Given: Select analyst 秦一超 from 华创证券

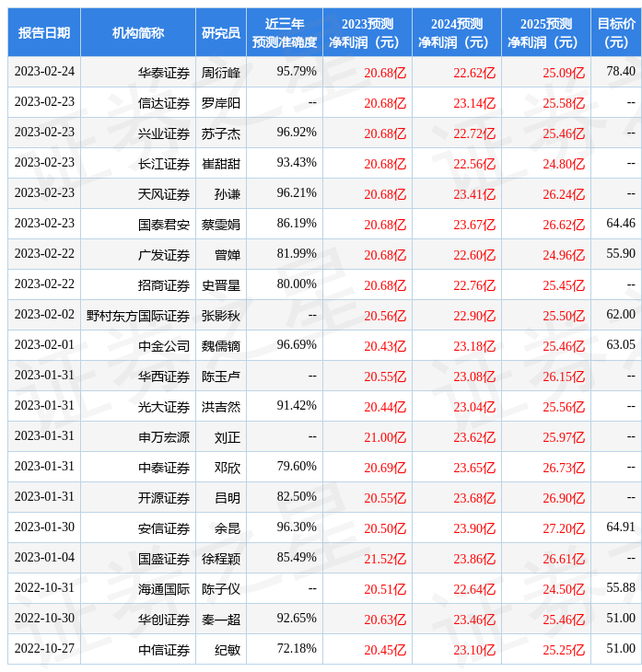Looking at the screenshot, I should [x=221, y=620].
